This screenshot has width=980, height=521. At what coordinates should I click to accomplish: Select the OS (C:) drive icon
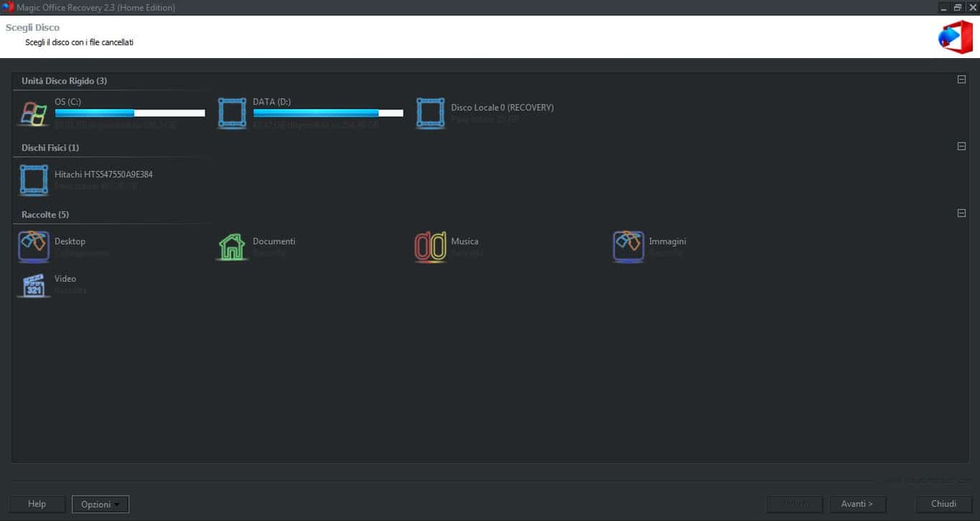click(34, 113)
